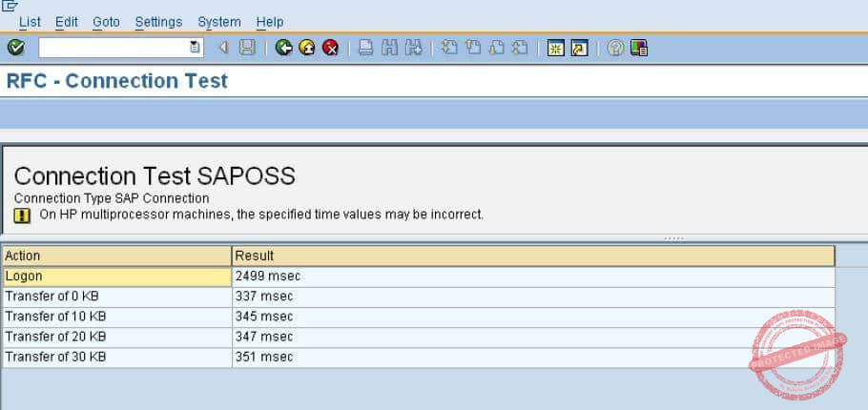The height and width of the screenshot is (410, 868).
Task: Open the List menu
Action: point(30,22)
